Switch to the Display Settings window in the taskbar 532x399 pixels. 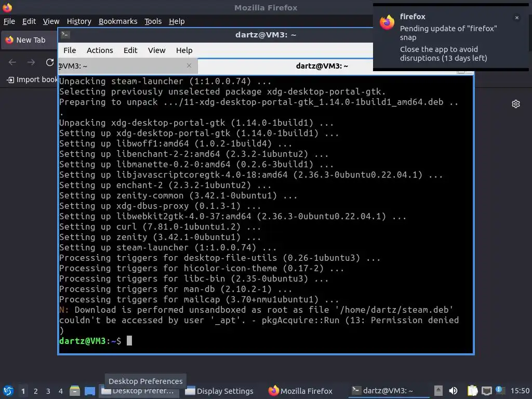[220, 391]
